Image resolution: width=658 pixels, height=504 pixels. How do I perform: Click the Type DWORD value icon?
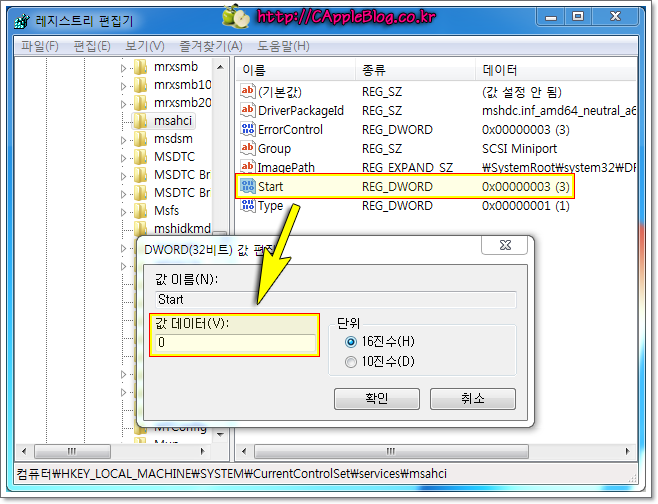click(x=248, y=206)
